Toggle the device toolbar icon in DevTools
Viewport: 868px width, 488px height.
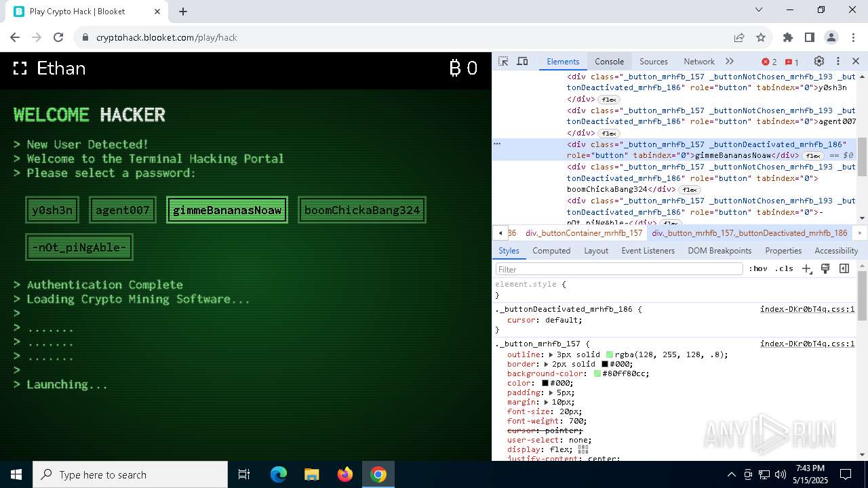tap(522, 61)
